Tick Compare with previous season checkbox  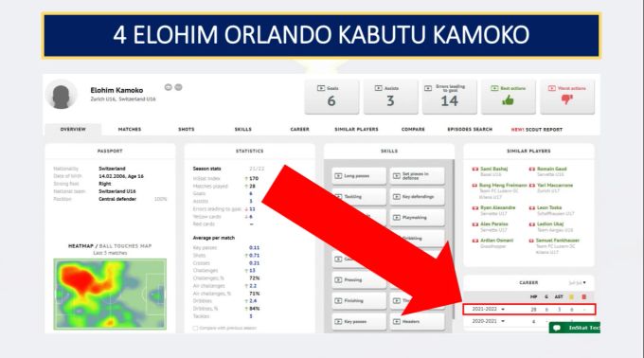click(x=195, y=328)
